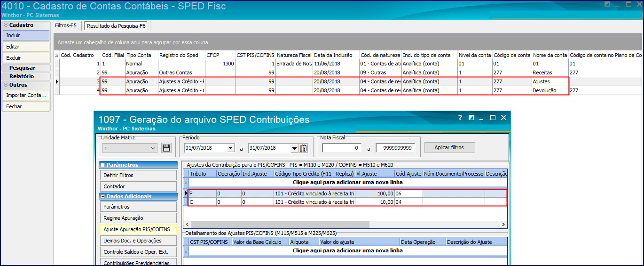
Task: Click the Cód.Ajuste column header
Action: click(408, 174)
